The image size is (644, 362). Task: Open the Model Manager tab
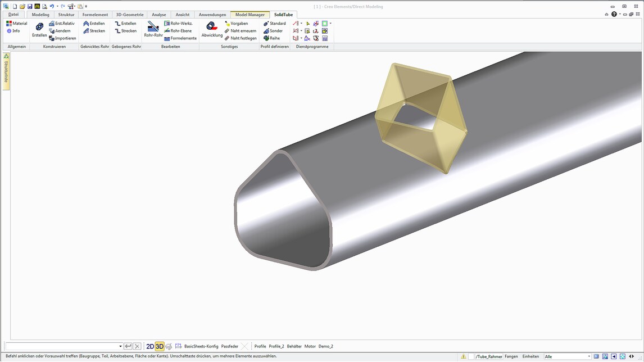pos(250,15)
